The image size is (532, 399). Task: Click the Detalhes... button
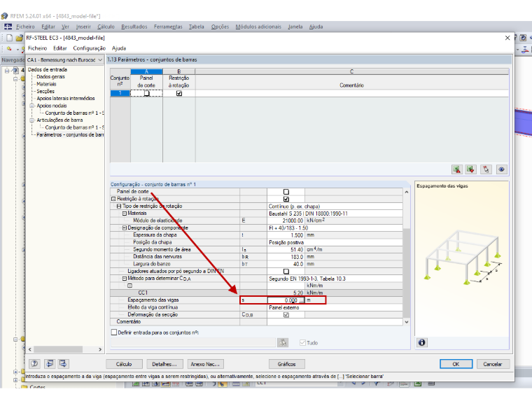[164, 364]
